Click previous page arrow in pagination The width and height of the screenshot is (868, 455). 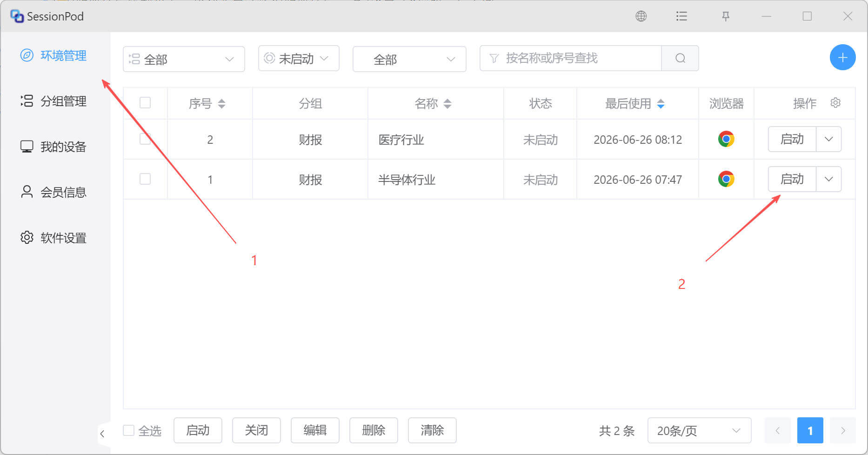coord(777,430)
